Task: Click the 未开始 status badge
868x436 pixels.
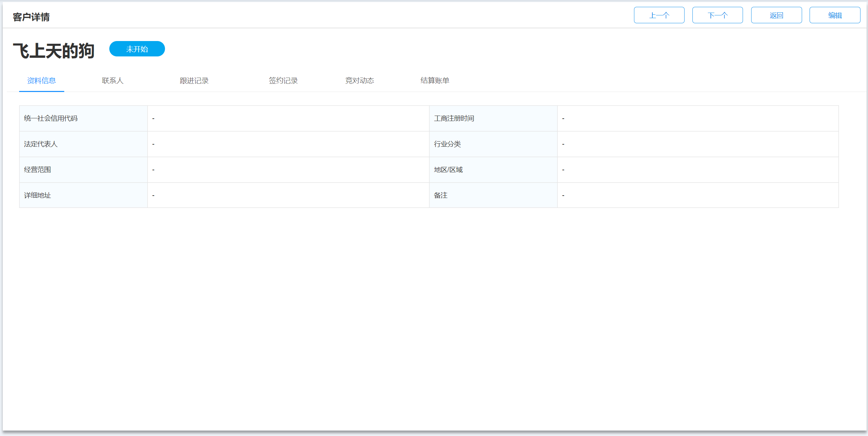Action: coord(137,49)
